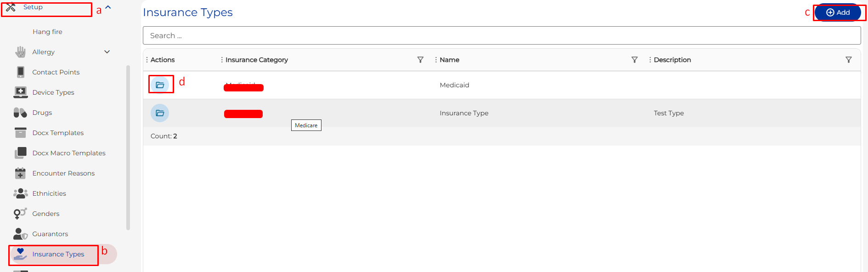Click the Docx Templates archive icon

pyautogui.click(x=21, y=133)
